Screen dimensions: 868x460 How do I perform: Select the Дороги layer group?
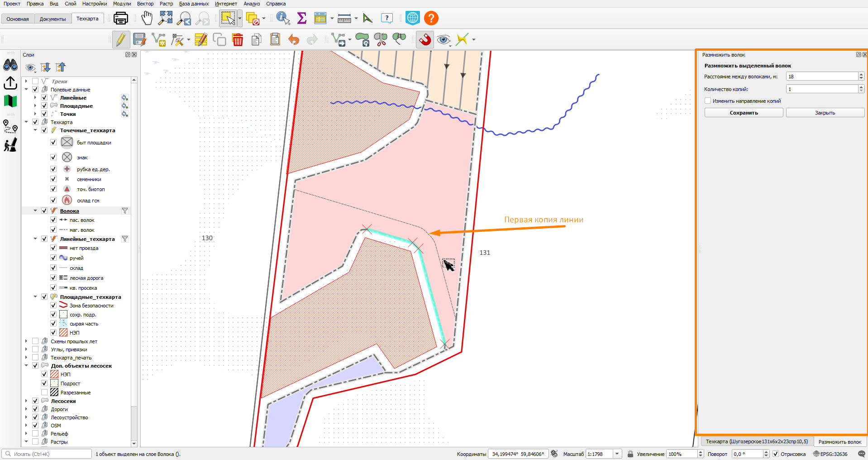pos(59,409)
